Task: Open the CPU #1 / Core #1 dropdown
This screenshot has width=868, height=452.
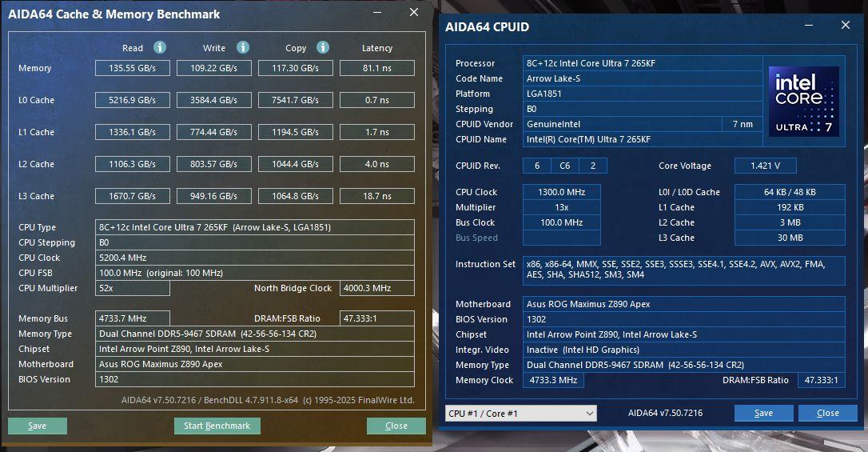Action: (x=521, y=414)
